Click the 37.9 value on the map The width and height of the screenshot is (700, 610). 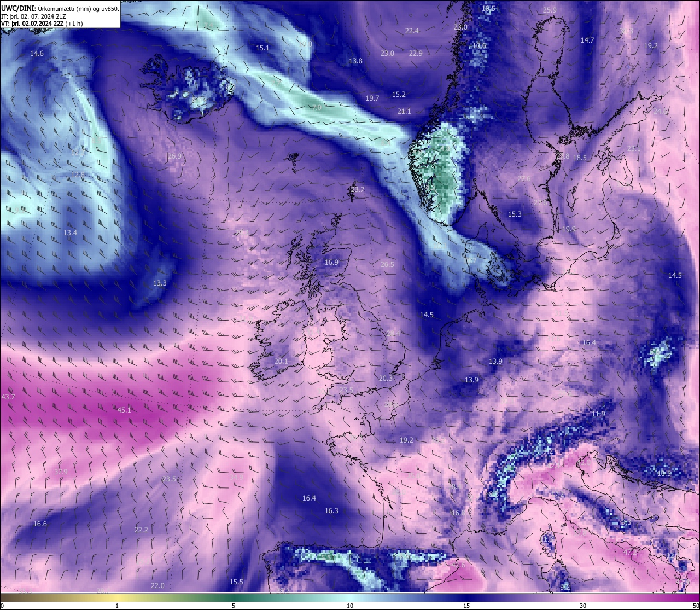click(x=61, y=472)
